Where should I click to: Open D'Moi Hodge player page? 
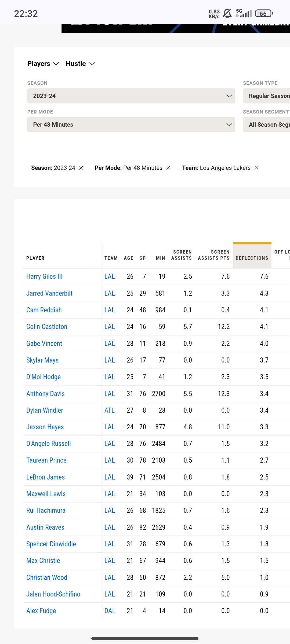click(x=44, y=377)
